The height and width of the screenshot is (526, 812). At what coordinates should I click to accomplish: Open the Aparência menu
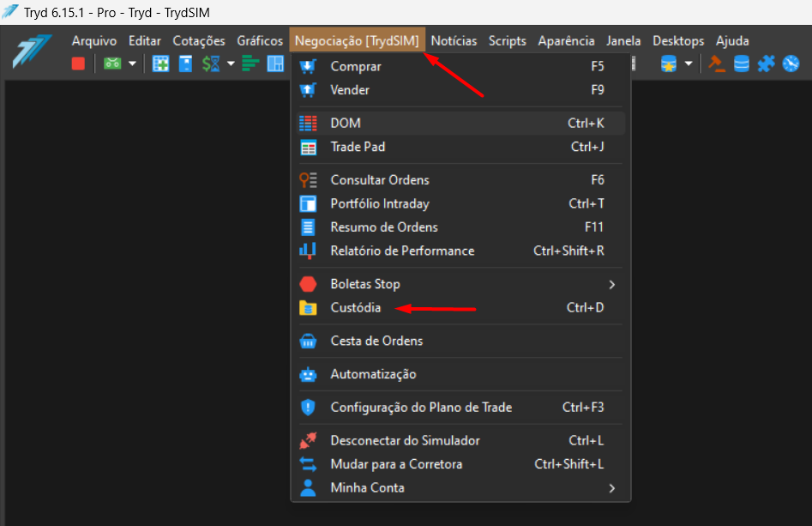point(566,41)
